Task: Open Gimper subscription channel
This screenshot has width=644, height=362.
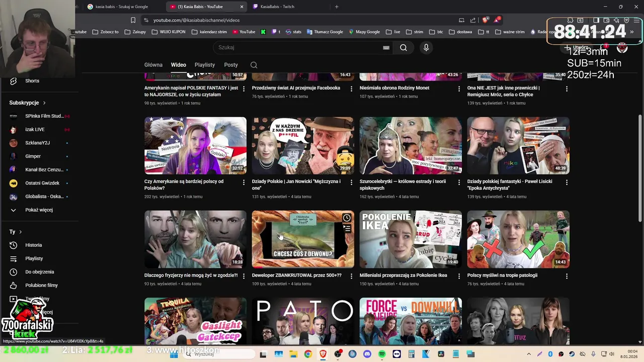Action: tap(33, 156)
